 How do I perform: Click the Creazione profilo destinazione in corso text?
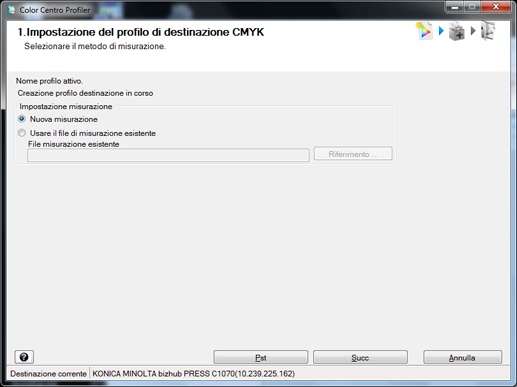[x=85, y=93]
